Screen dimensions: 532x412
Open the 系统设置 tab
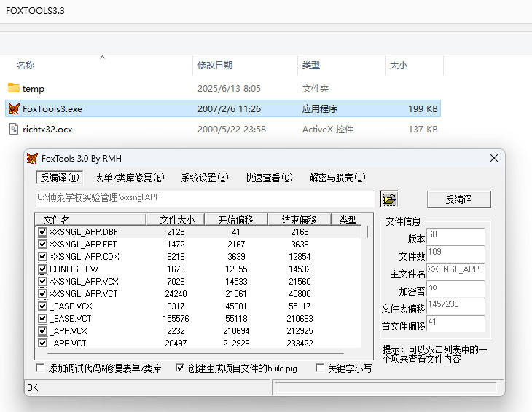(205, 178)
